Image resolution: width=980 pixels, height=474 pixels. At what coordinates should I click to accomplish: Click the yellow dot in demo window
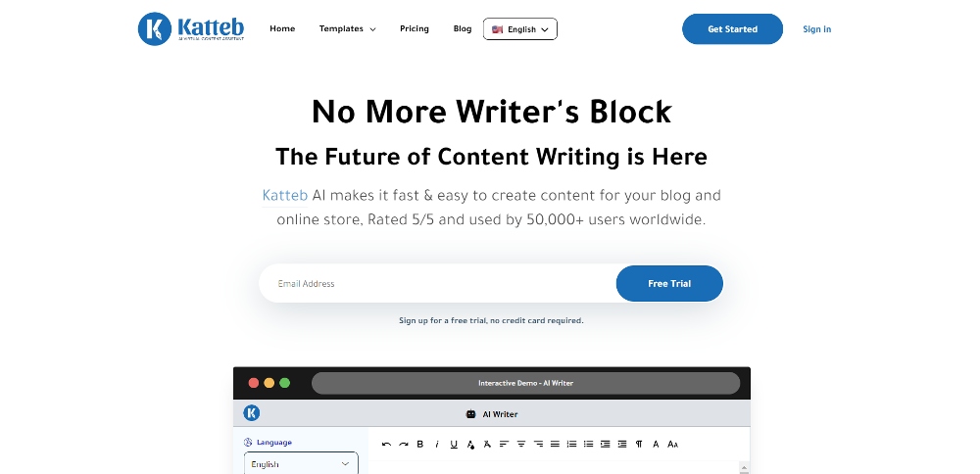pos(269,383)
